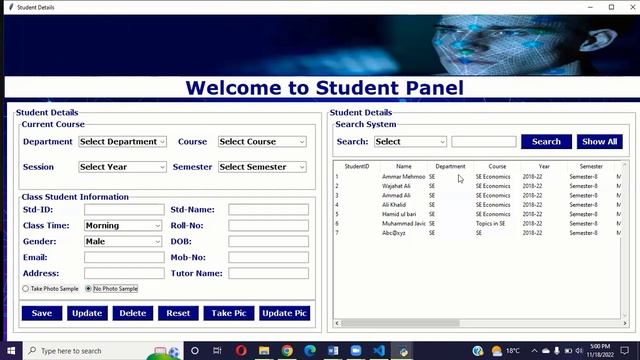
Task: Open the Search by Select dropdown
Action: pos(410,142)
